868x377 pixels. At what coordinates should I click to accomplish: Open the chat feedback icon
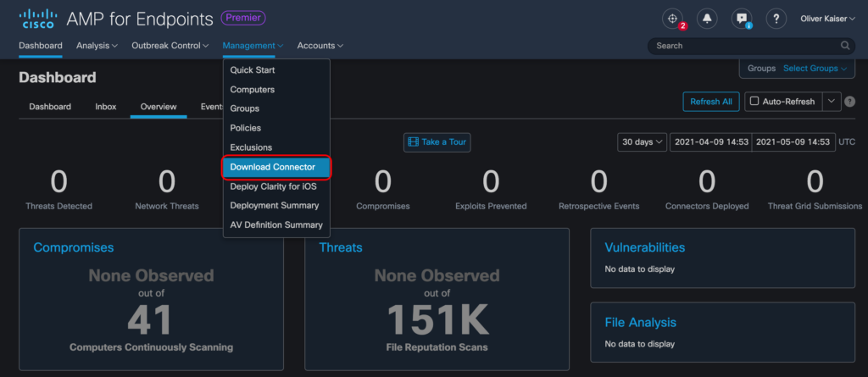click(x=742, y=19)
